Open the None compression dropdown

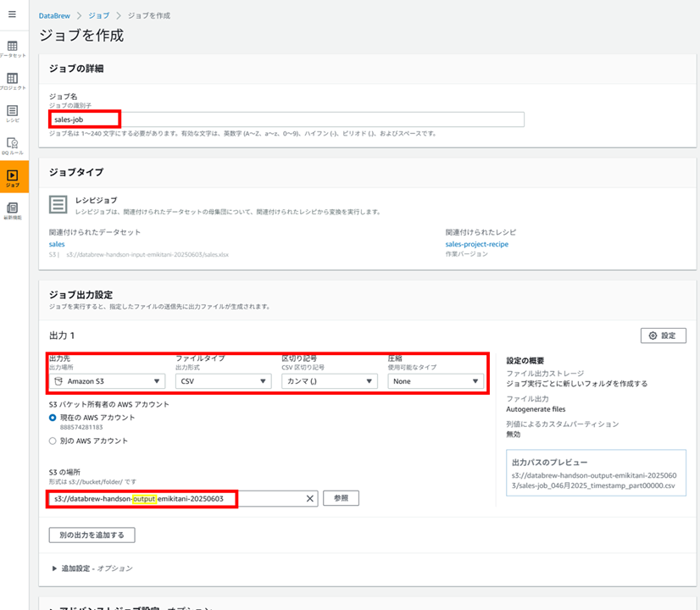pos(436,381)
